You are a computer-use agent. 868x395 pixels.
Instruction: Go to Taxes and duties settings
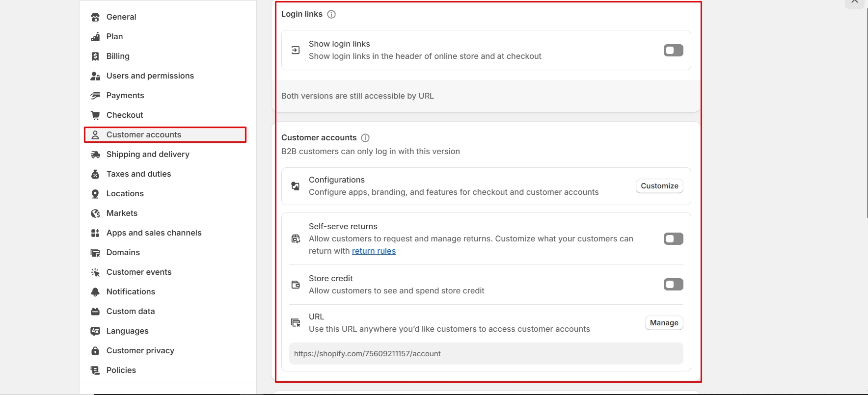click(138, 174)
